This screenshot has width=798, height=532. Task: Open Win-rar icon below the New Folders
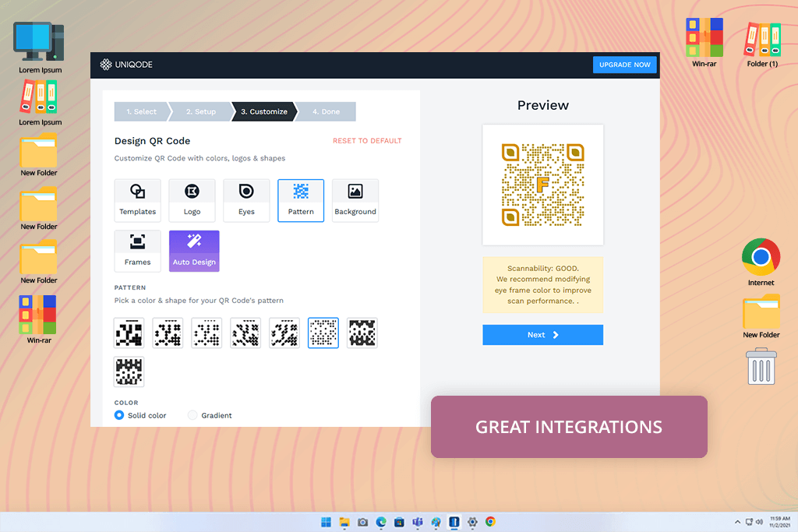pos(39,319)
